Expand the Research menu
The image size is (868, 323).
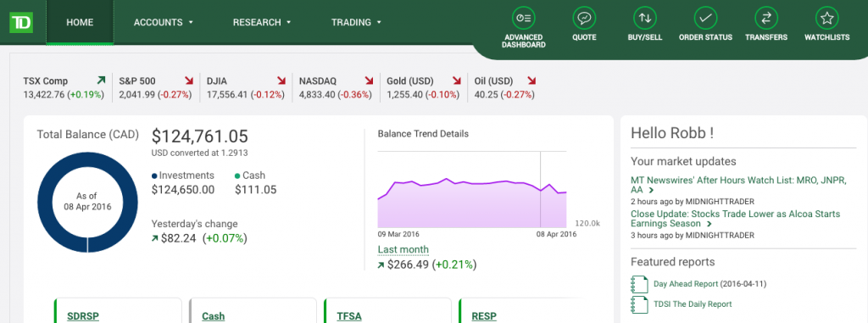[x=262, y=23]
